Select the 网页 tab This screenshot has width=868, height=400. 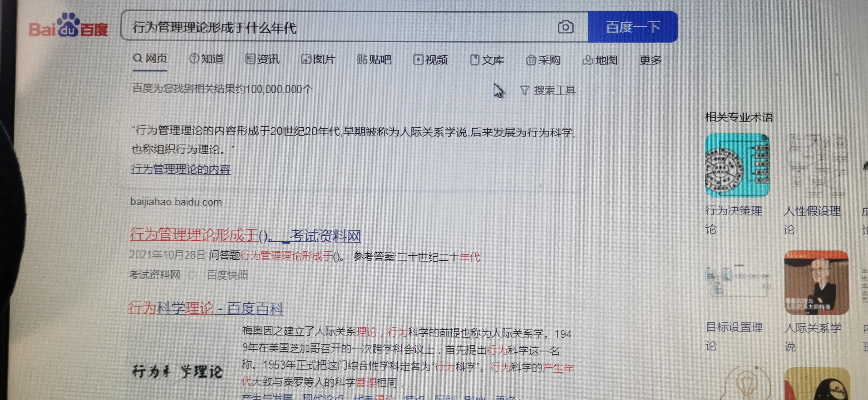coord(150,58)
